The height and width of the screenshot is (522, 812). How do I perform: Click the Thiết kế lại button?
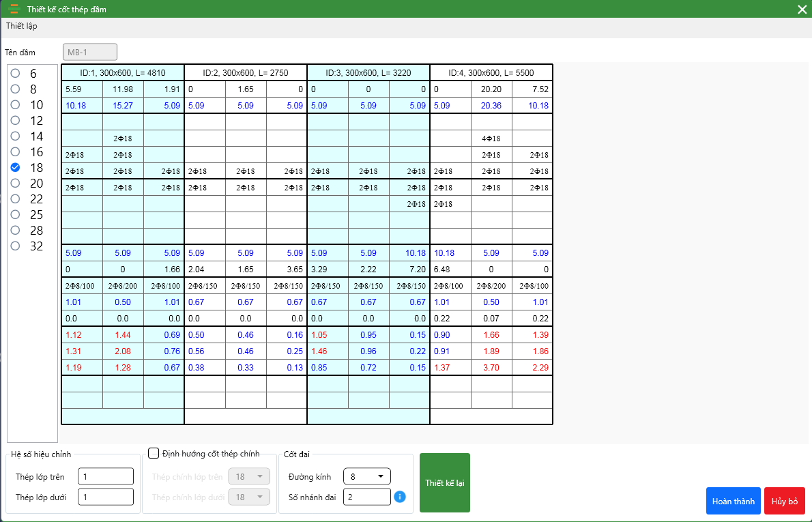click(445, 482)
